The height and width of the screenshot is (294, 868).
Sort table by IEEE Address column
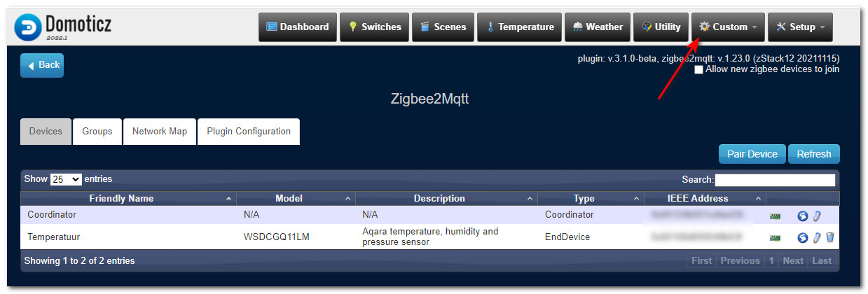pos(705,199)
